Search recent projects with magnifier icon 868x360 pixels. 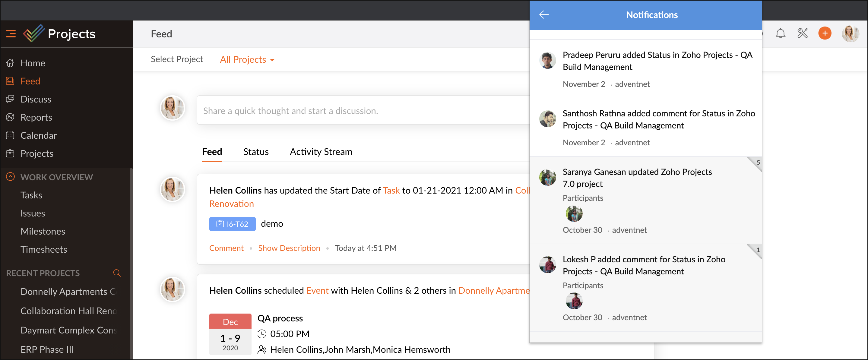[117, 273]
